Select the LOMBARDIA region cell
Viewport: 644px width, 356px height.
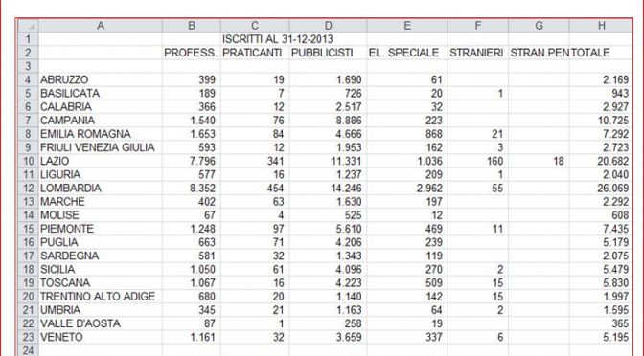pos(101,188)
